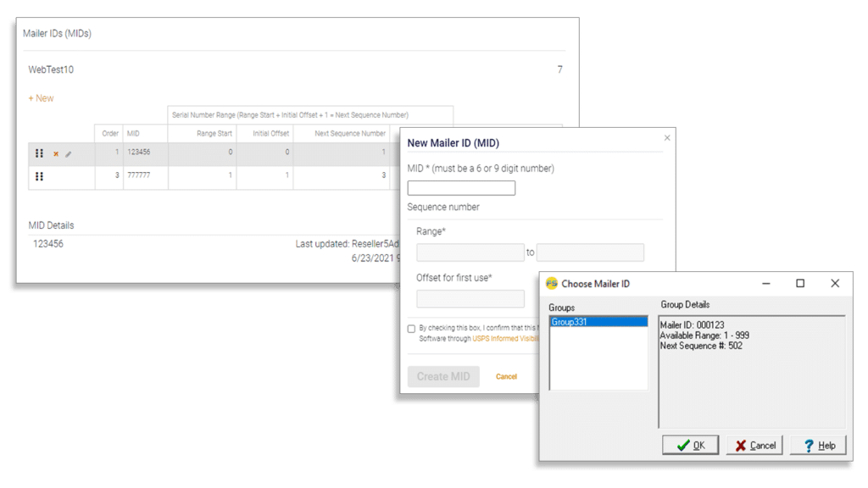
Task: Click the drag handle on the 123456 row
Action: point(39,153)
